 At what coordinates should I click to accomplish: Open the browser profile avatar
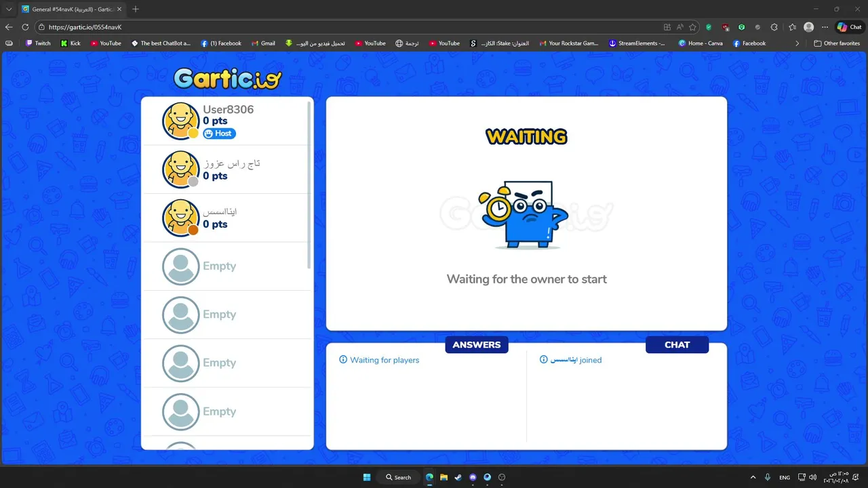click(808, 27)
